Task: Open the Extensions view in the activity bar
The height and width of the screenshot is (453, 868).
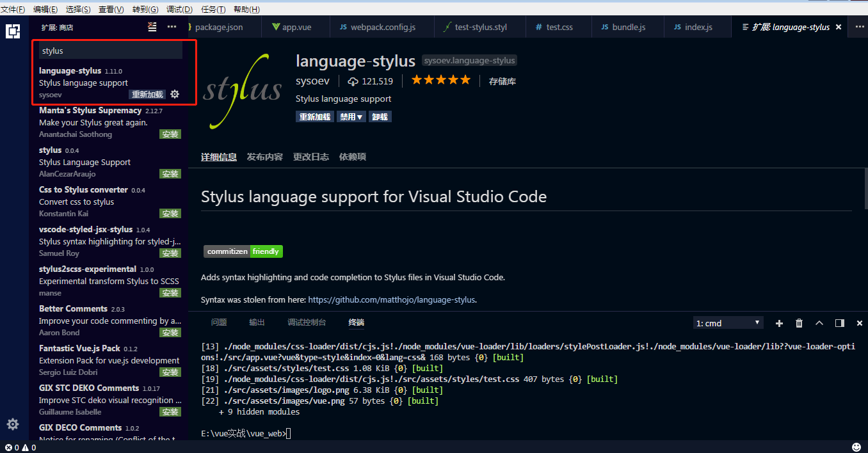Action: 13,31
